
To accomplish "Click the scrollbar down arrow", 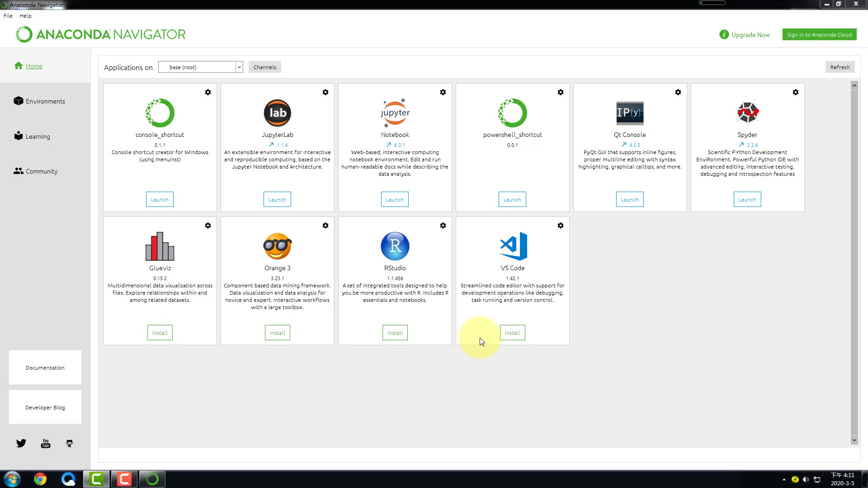I will 854,440.
